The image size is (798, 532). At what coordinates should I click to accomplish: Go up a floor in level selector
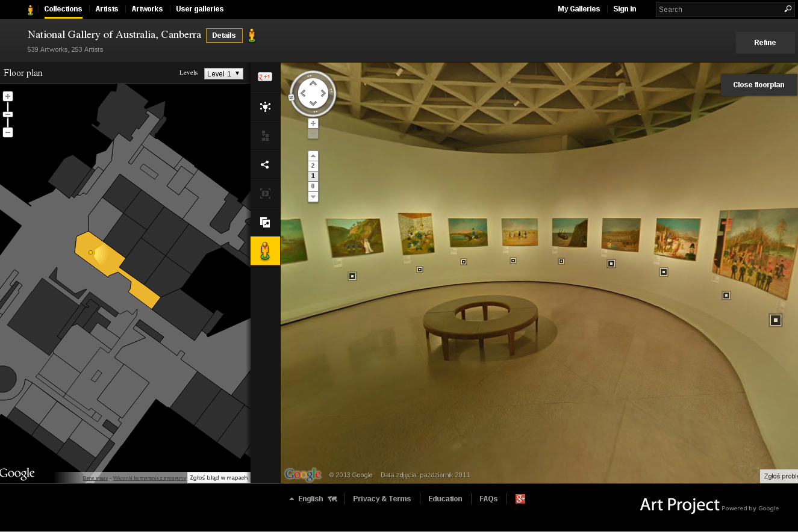(313, 156)
